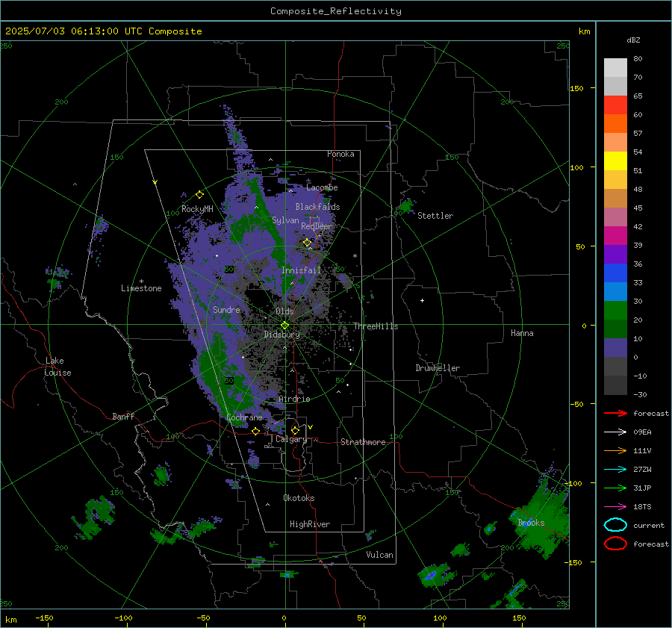Click the bright yellow swatch on the dBZ scale

click(x=615, y=161)
